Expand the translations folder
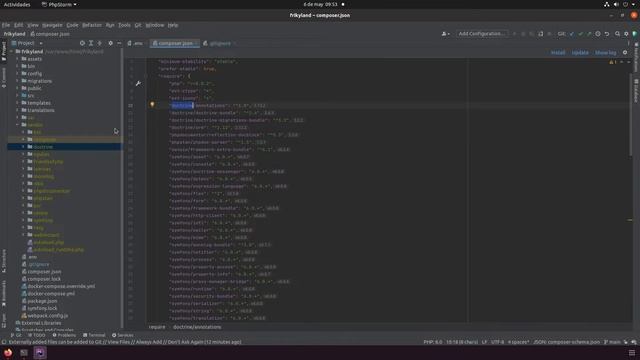This screenshot has height=360, width=640. point(18,110)
